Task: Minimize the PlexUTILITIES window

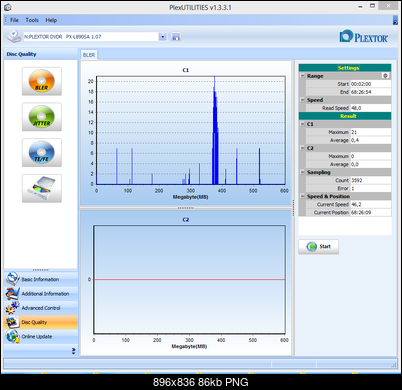Action: (360, 6)
